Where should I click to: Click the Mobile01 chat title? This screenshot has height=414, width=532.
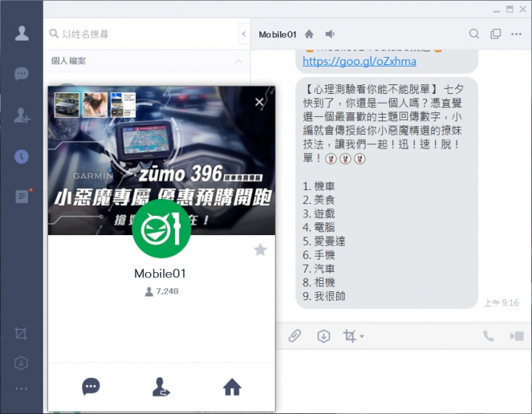point(277,34)
